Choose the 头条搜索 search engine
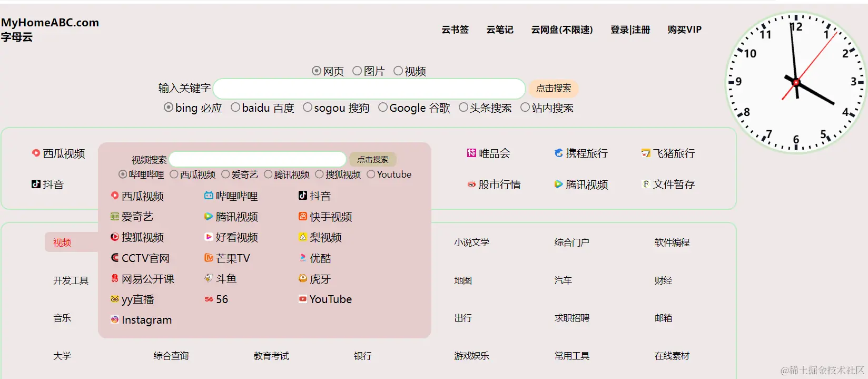The image size is (868, 379). point(463,107)
